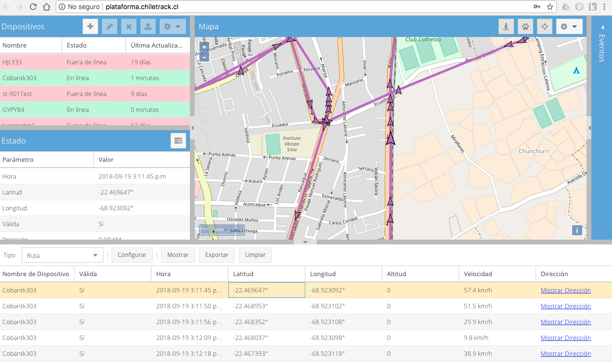Open the map gear dropdown arrow
612x364 pixels.
575,26
